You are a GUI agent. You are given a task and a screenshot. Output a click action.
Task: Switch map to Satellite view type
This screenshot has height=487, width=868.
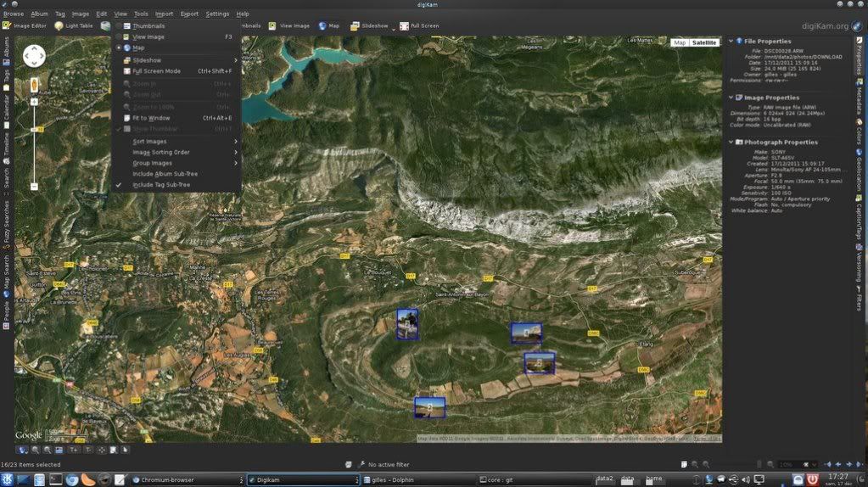pos(704,42)
